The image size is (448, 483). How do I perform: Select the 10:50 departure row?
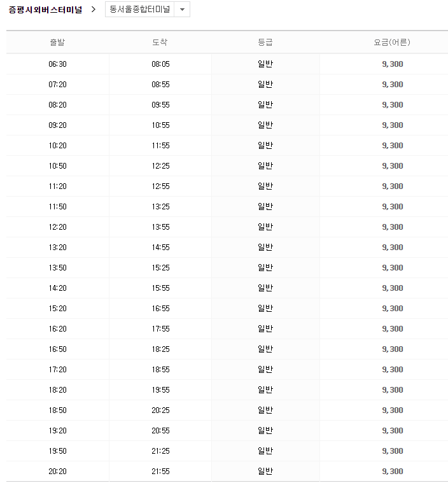click(227, 165)
